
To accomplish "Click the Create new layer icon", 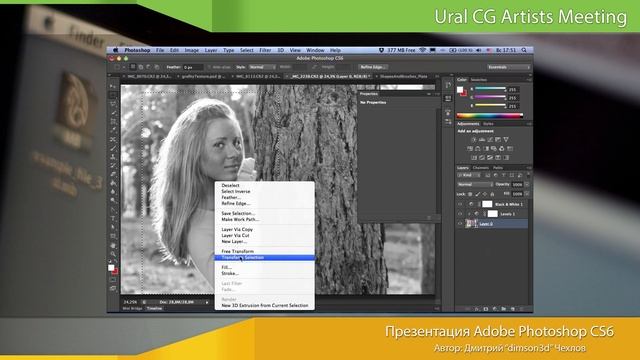I will [x=513, y=309].
